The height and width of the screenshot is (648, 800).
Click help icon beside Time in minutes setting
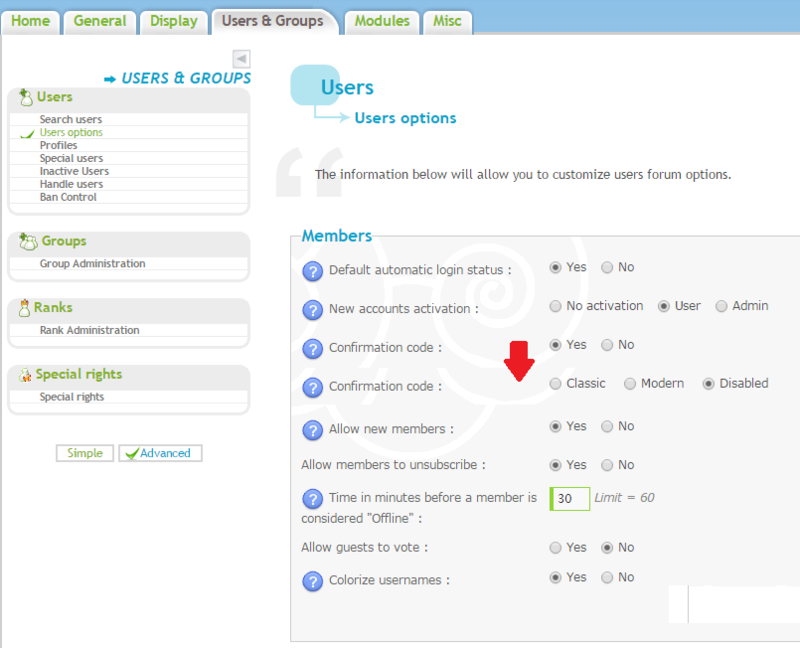[312, 499]
